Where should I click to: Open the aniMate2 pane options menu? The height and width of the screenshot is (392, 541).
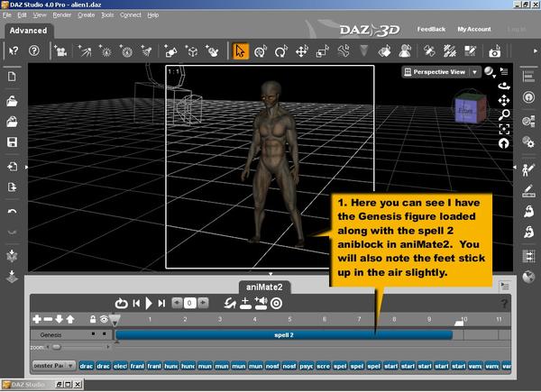(505, 286)
